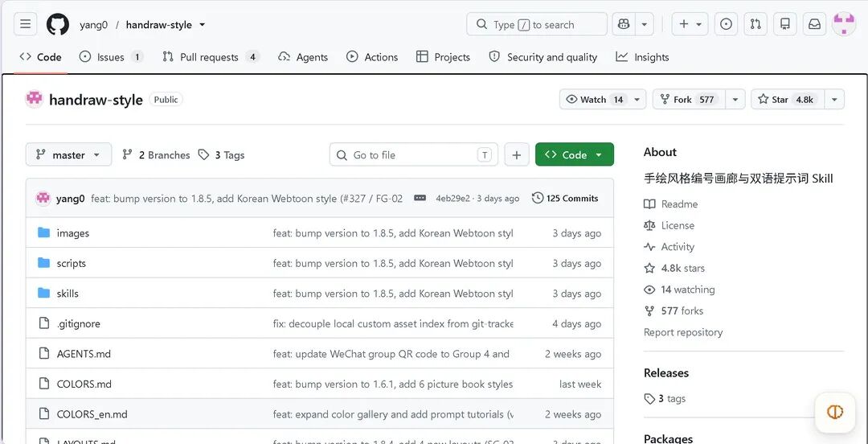The image size is (868, 444).
Task: Switch to the Agents tab
Action: point(303,57)
